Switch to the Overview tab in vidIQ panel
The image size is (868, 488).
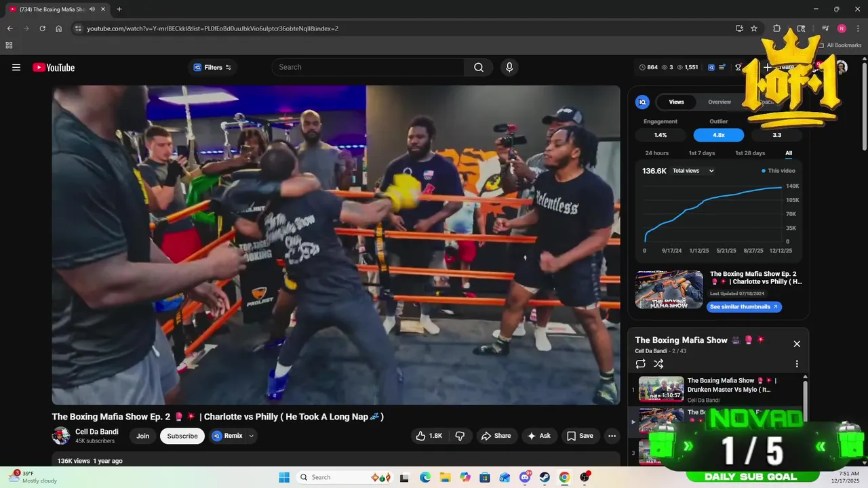pos(719,102)
